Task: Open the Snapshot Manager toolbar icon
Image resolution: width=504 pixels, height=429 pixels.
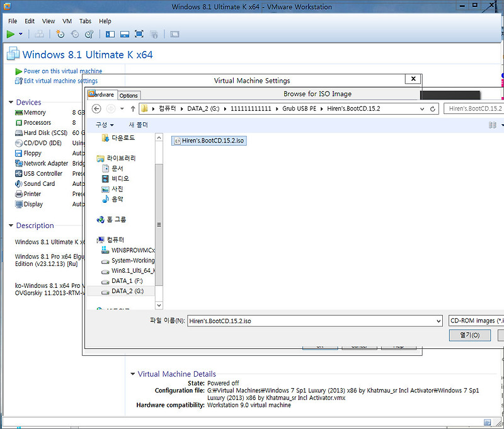Action: 89,34
